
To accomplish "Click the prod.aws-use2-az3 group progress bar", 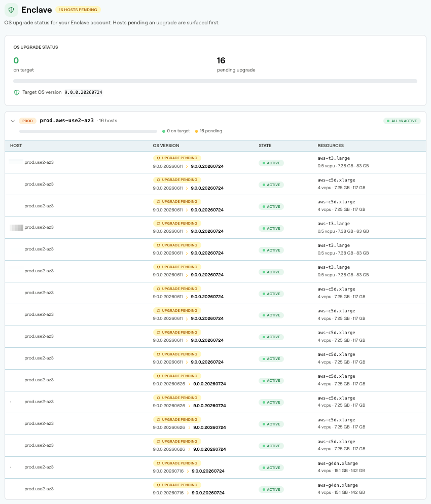I will tap(88, 131).
